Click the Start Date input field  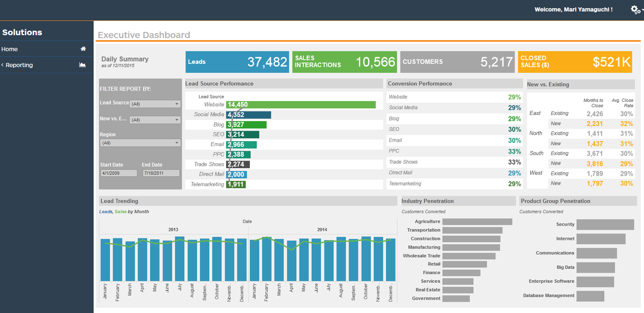(119, 173)
